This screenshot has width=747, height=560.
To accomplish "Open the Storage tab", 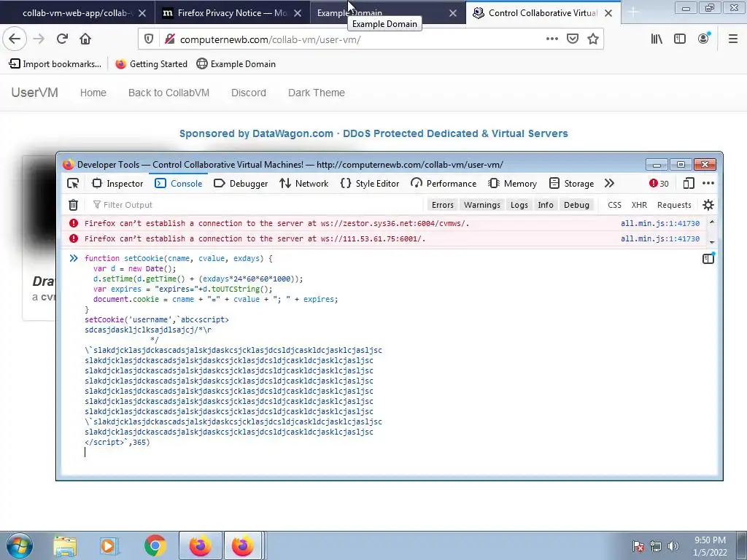I will (x=572, y=183).
